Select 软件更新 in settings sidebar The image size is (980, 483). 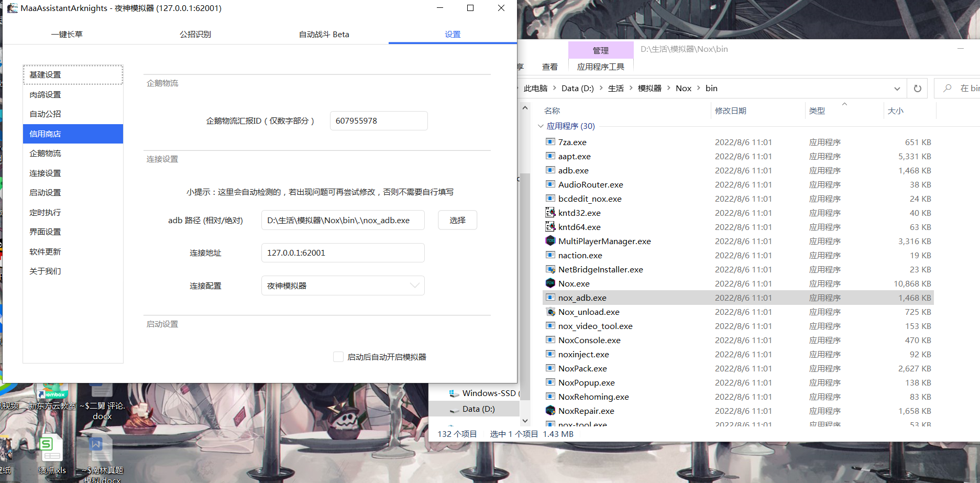[x=73, y=251]
